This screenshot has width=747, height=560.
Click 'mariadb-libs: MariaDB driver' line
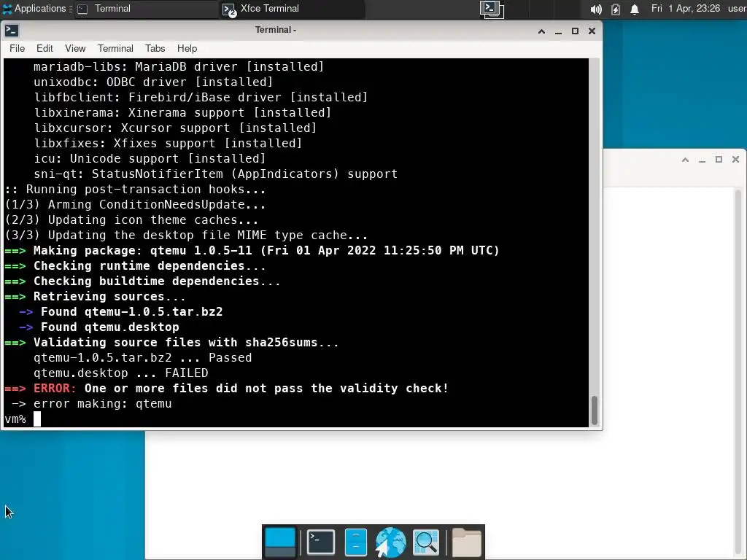[179, 66]
